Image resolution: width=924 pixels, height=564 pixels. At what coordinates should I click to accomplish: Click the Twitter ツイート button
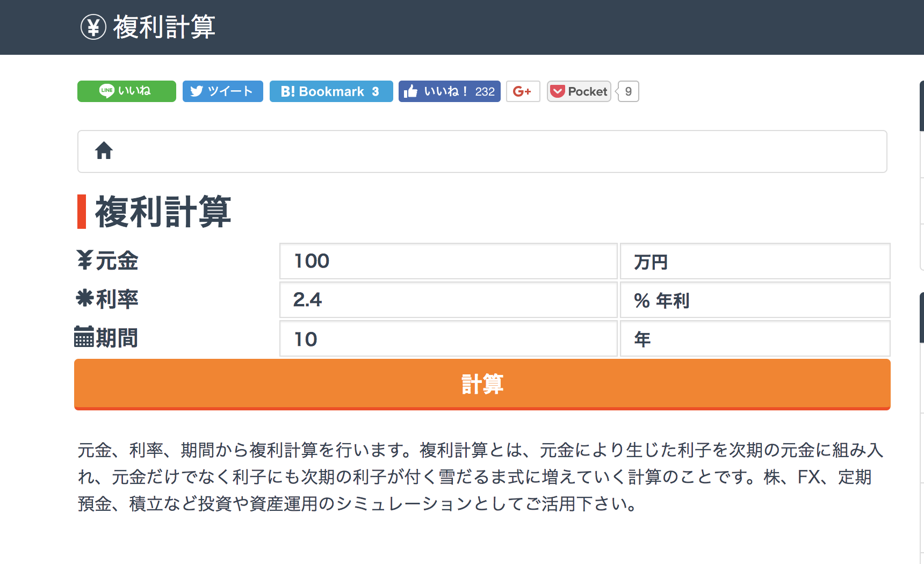coord(223,91)
